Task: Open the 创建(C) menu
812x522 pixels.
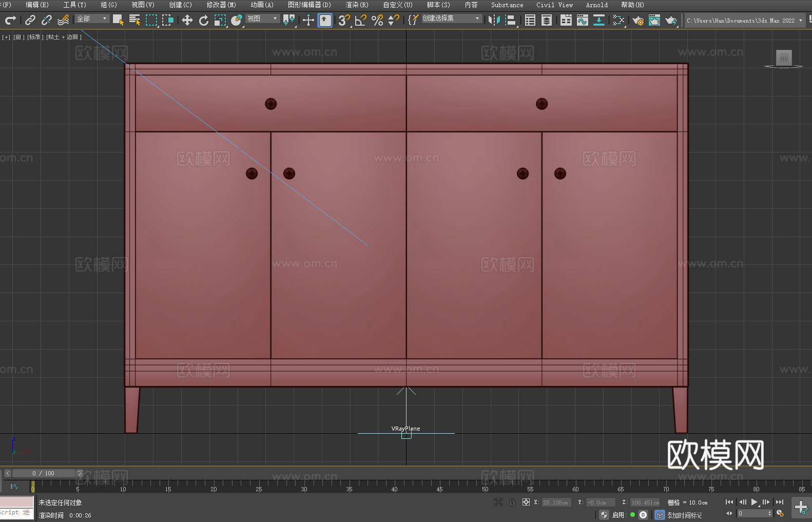Action: (180, 5)
